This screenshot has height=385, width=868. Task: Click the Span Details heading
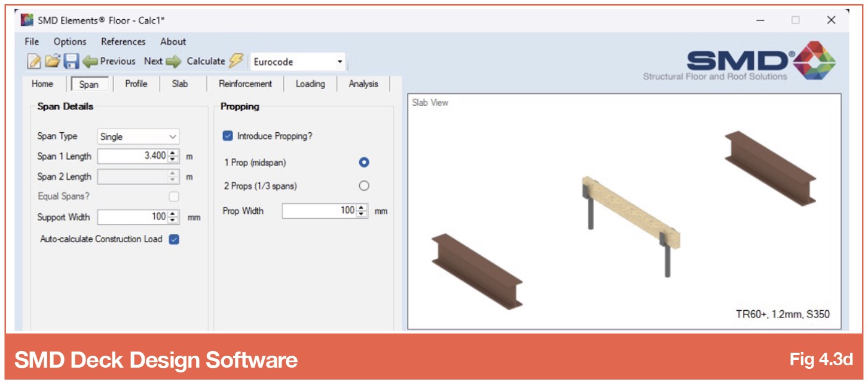66,106
